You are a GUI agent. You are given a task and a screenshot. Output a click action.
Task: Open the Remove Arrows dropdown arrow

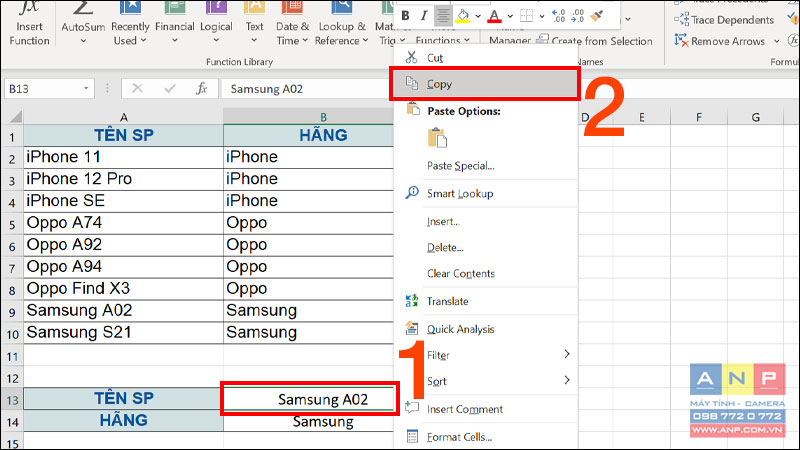click(x=777, y=41)
